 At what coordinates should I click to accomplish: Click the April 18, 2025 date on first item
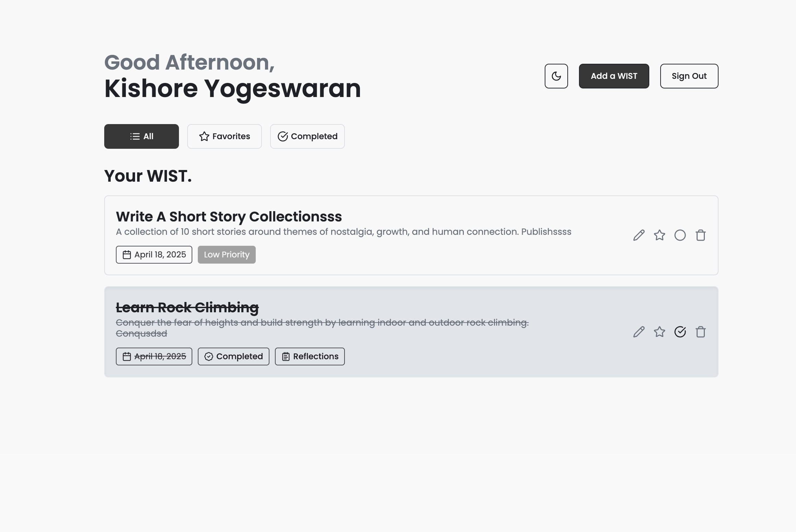point(154,255)
